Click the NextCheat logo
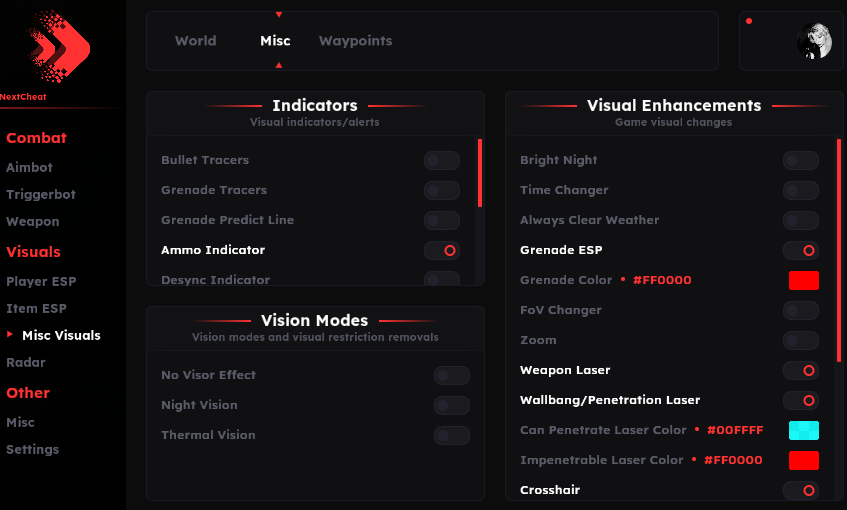 (x=60, y=47)
